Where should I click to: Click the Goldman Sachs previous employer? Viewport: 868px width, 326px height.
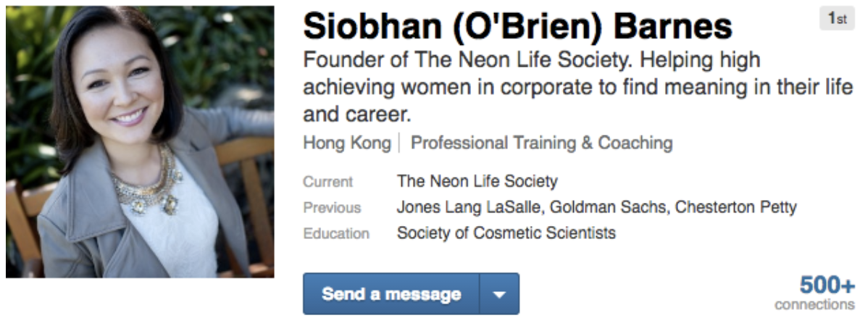[x=609, y=208]
